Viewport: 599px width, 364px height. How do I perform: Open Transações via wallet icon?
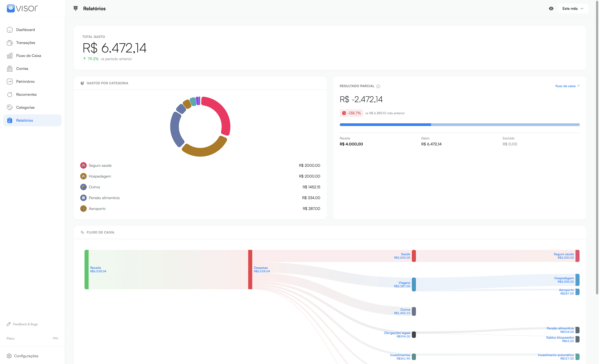(x=10, y=43)
